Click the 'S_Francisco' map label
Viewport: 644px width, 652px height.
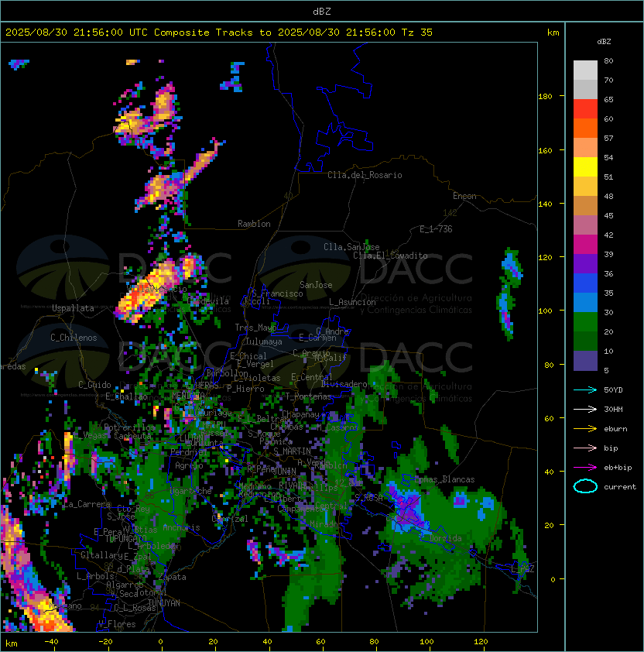coord(277,293)
